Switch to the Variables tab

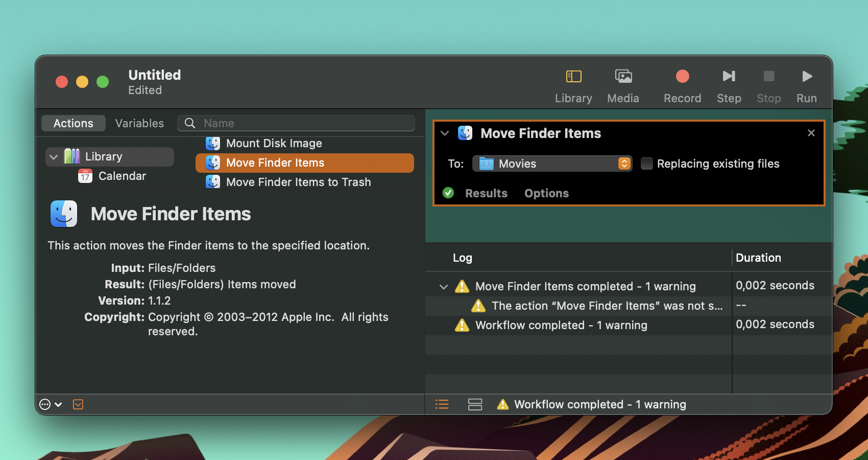[x=139, y=123]
